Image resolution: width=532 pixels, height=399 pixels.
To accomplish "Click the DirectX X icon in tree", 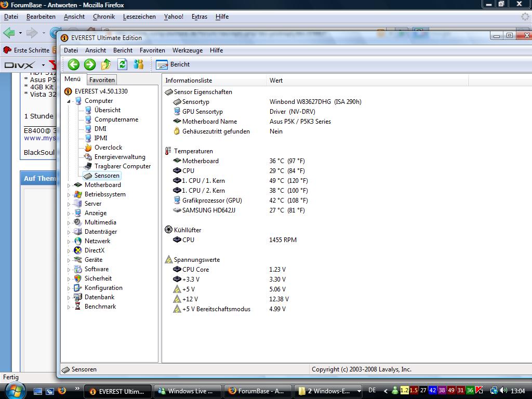I will point(78,250).
